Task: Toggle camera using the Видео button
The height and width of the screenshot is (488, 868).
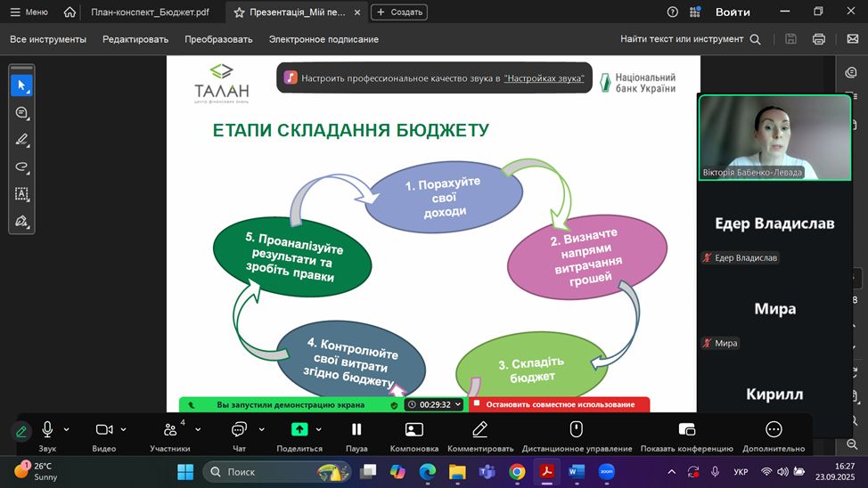Action: tap(104, 436)
